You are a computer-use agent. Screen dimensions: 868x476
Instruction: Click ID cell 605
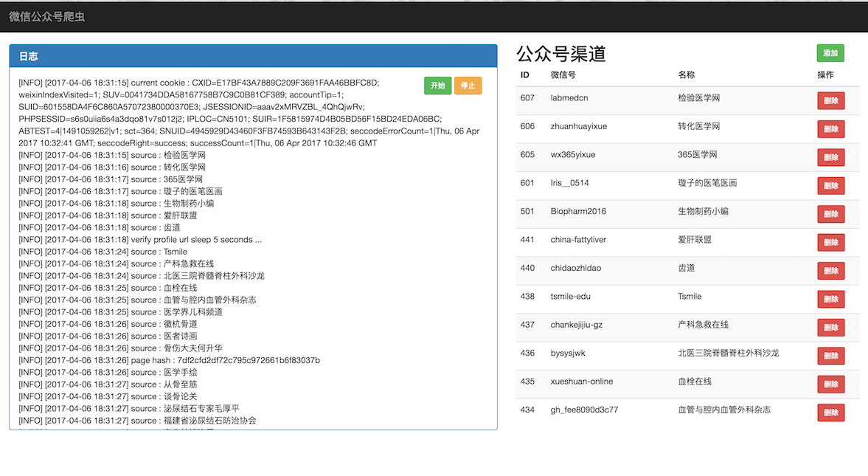(x=527, y=154)
